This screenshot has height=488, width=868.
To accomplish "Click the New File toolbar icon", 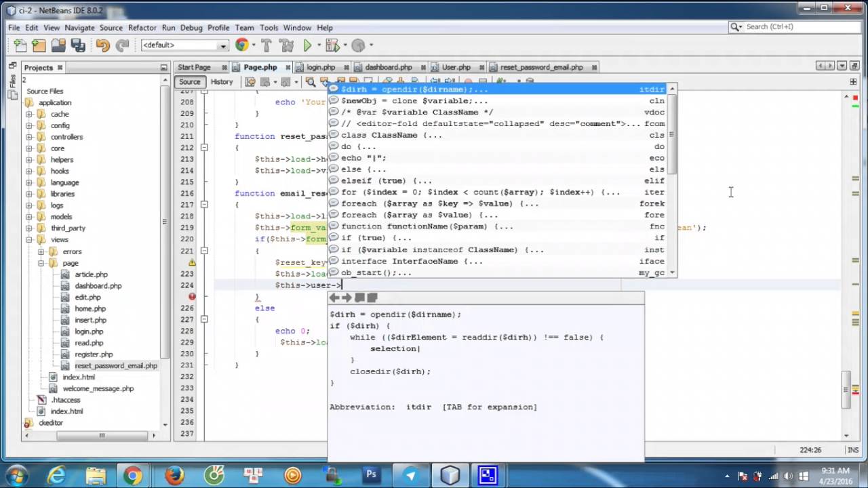I will pos(20,45).
